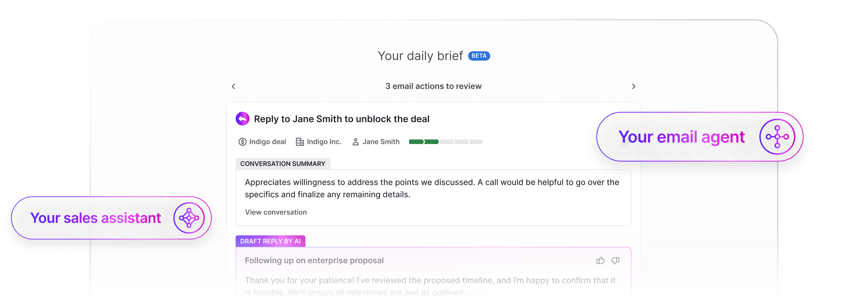Open the Indigo Inc. company link

click(x=324, y=142)
